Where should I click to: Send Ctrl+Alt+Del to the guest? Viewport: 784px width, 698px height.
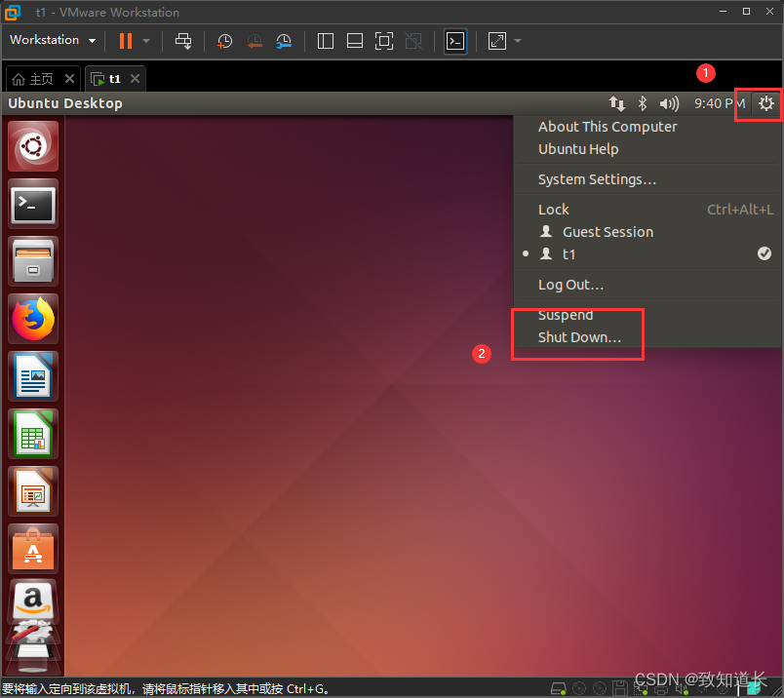(x=183, y=40)
